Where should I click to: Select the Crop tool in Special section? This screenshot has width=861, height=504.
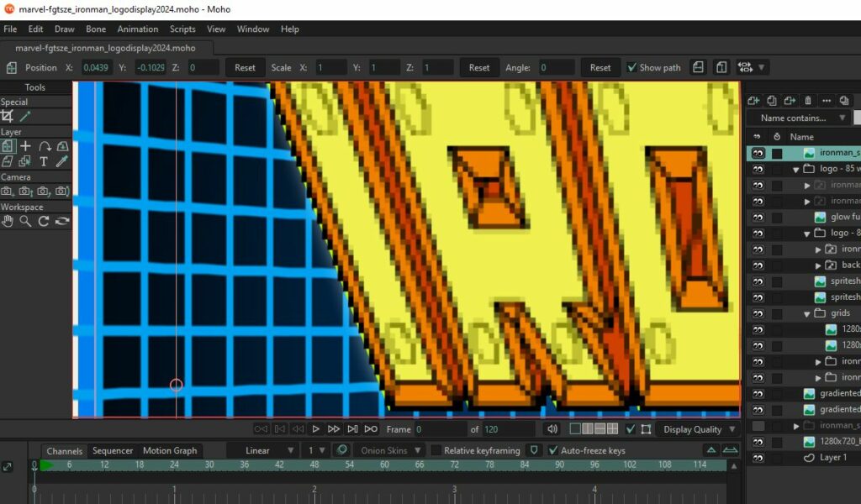8,114
